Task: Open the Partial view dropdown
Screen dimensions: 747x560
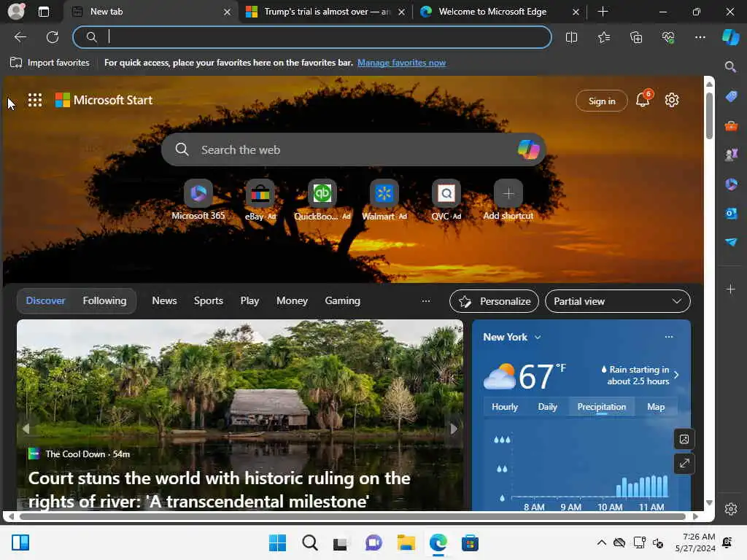Action: click(617, 301)
